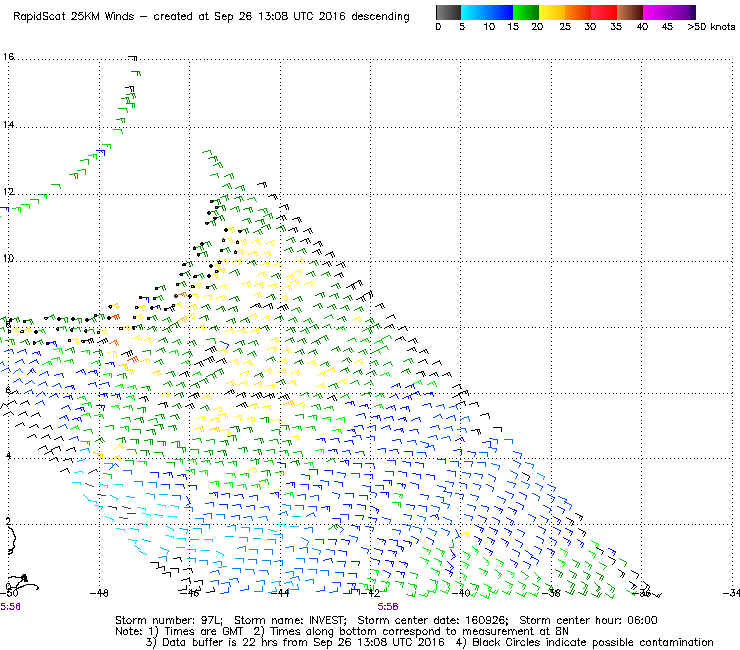Click the cyan 5-10 knots legend swatch

pos(474,12)
